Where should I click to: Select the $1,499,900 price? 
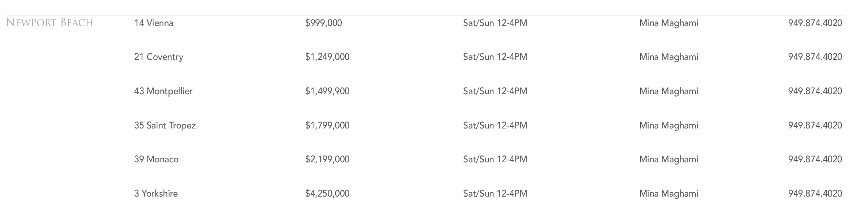[327, 91]
